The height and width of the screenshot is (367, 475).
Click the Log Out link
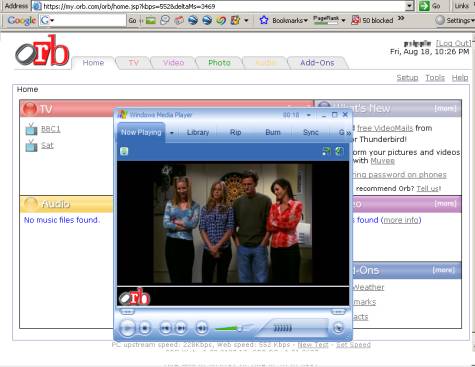pos(454,43)
